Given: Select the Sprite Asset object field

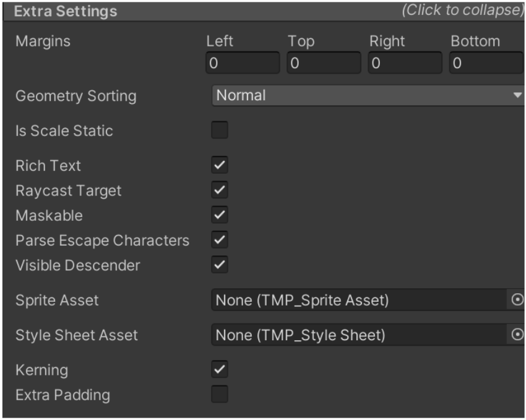Looking at the screenshot, I should pyautogui.click(x=360, y=300).
